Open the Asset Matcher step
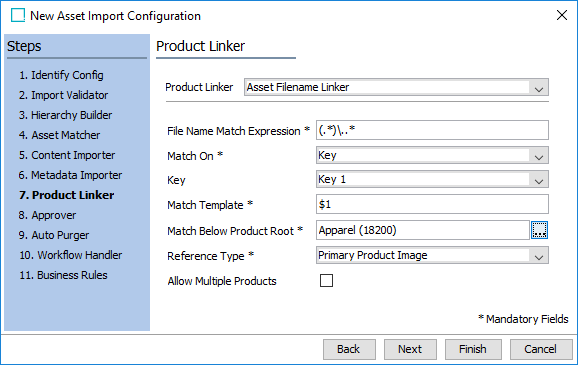This screenshot has height=365, width=578. click(59, 135)
